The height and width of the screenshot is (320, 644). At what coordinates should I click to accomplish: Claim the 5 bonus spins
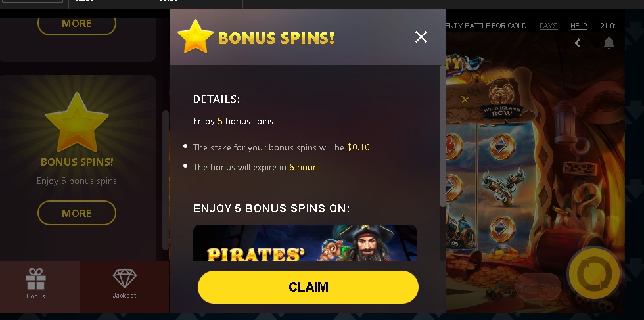[308, 286]
